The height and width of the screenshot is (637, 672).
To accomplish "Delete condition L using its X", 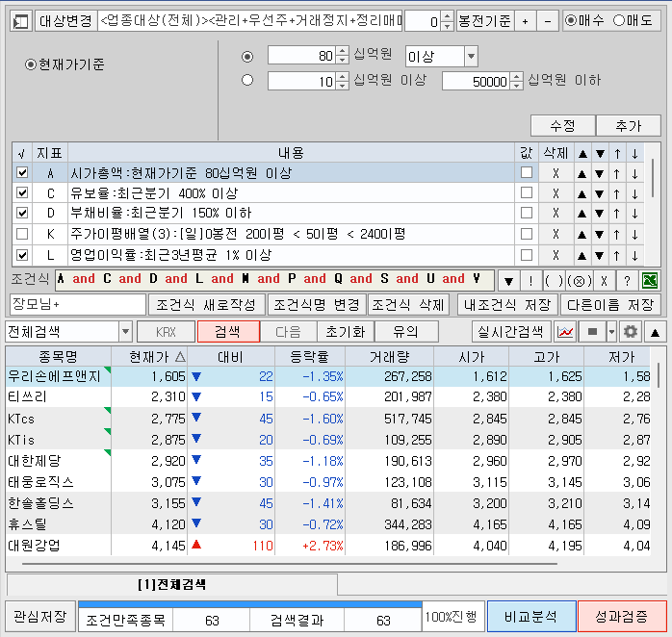I will 556,255.
